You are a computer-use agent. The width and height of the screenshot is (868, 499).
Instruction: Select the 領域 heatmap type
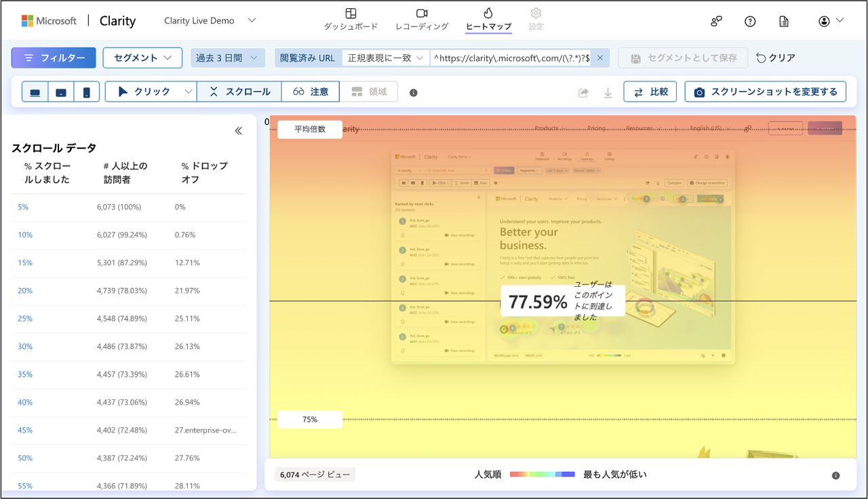(369, 92)
